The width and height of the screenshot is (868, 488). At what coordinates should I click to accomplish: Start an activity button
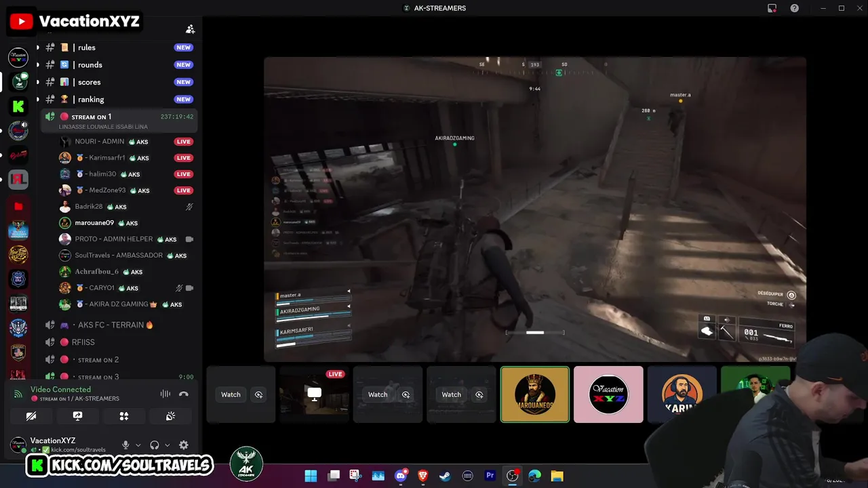pos(124,416)
